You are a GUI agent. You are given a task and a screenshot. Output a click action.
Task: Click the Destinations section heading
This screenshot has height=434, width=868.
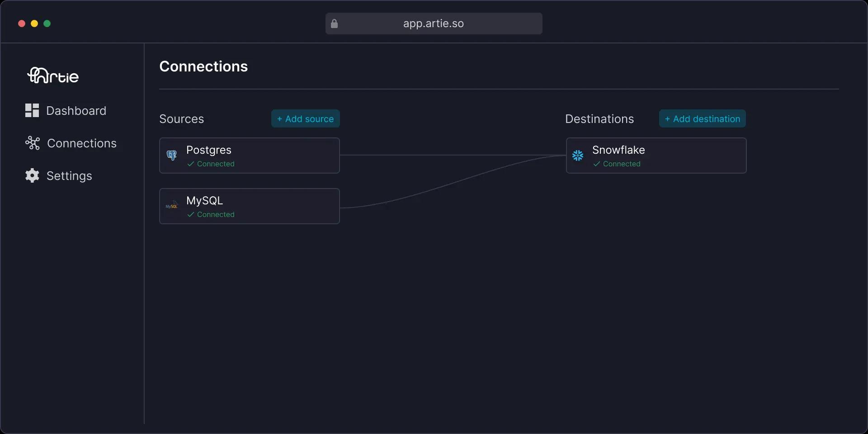click(599, 119)
